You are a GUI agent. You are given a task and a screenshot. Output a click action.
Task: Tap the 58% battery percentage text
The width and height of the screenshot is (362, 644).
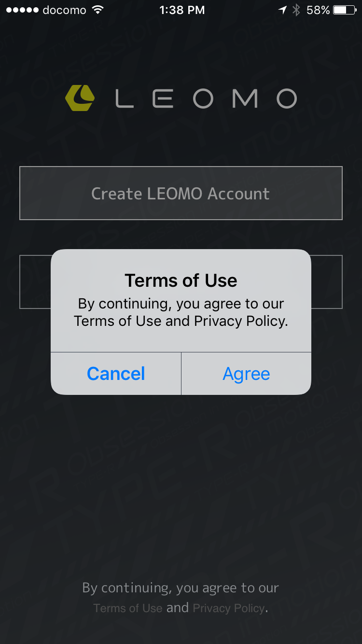coord(318,10)
